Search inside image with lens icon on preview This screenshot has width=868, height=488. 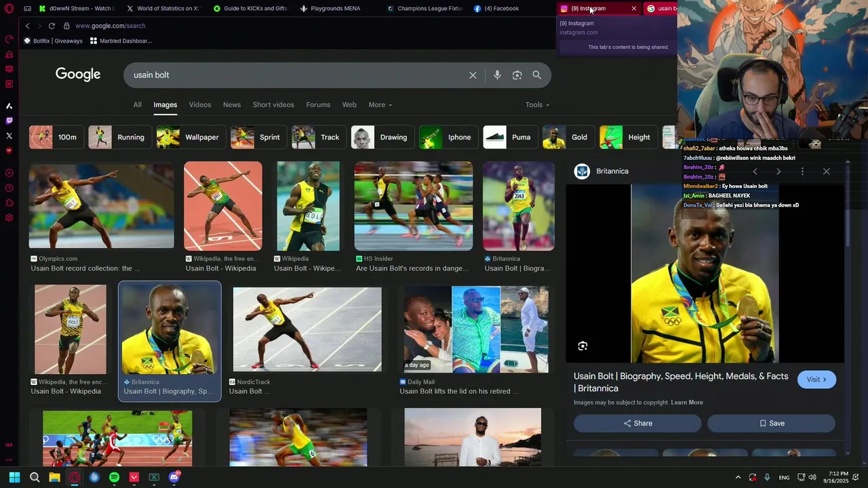click(583, 346)
